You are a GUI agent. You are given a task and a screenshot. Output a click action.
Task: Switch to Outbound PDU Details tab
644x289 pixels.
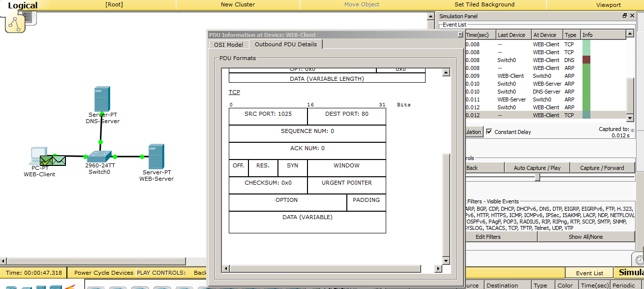[x=285, y=44]
